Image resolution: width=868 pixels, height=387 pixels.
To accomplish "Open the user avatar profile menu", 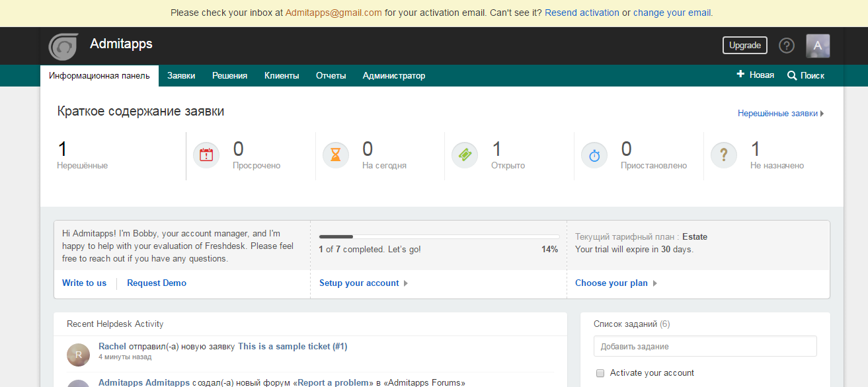I will pyautogui.click(x=818, y=46).
